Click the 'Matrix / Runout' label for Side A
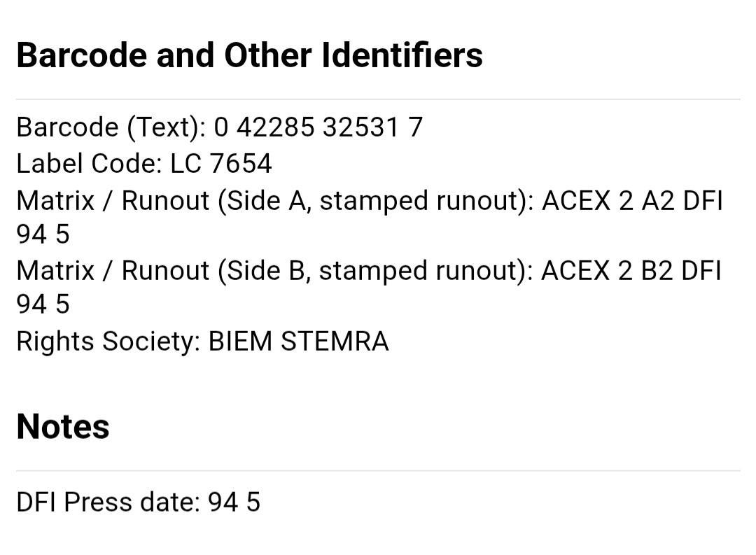This screenshot has height=555, width=756. 113,201
